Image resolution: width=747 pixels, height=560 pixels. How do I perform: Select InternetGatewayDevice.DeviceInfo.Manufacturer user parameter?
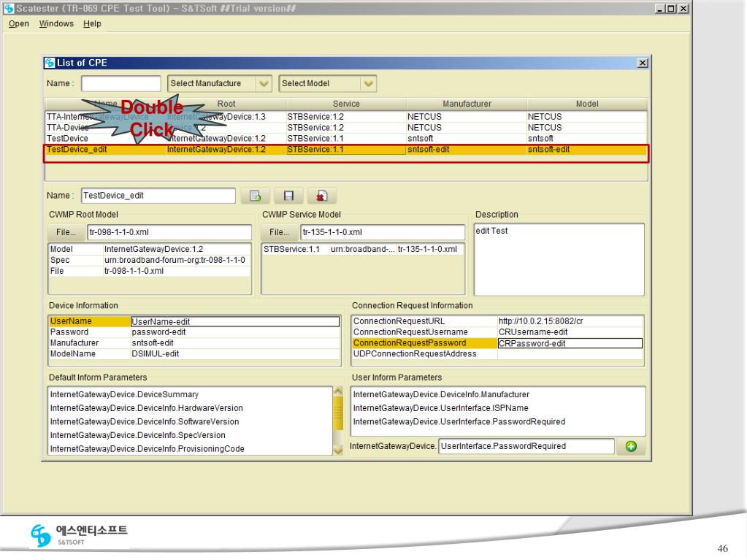click(x=441, y=395)
